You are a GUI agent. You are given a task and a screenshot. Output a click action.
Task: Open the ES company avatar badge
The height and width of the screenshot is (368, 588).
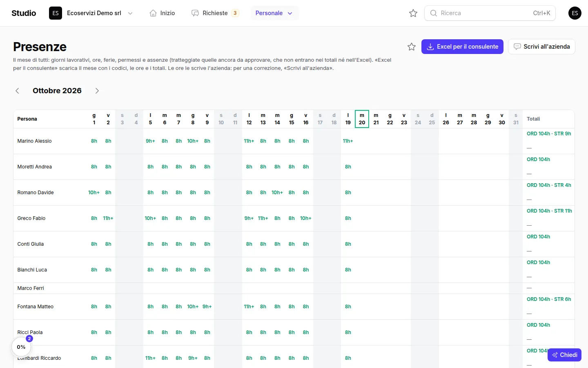click(56, 13)
